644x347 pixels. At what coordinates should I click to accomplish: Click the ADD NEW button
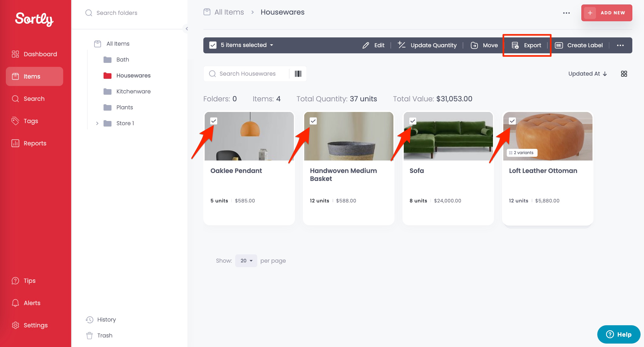pyautogui.click(x=607, y=13)
